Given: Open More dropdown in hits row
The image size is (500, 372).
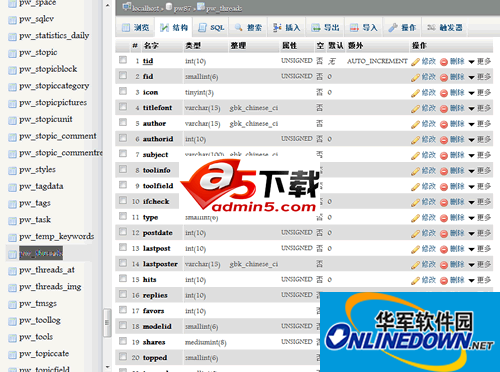Looking at the screenshot, I should [480, 280].
